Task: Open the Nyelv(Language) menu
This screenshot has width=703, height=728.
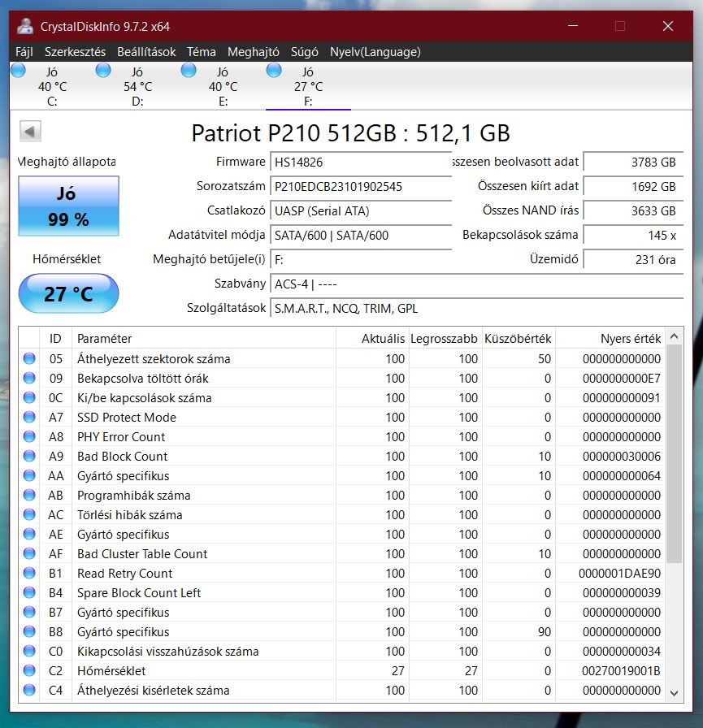Action: pyautogui.click(x=375, y=52)
